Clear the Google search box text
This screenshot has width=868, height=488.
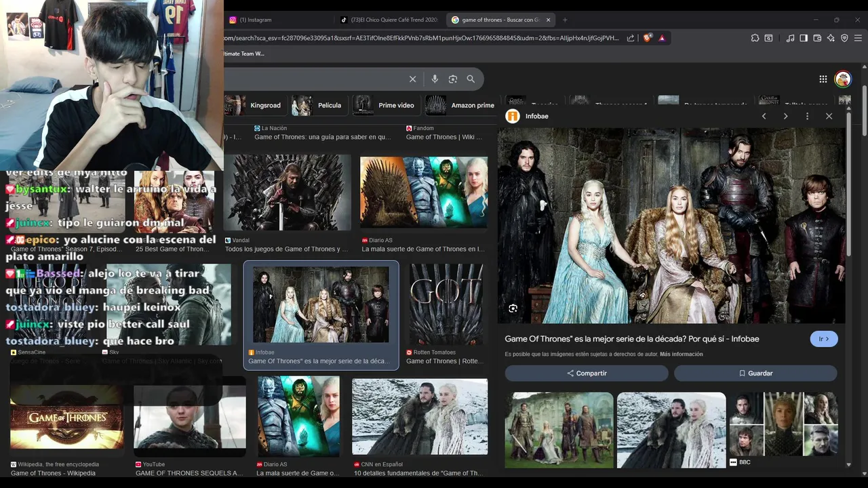pyautogui.click(x=412, y=79)
